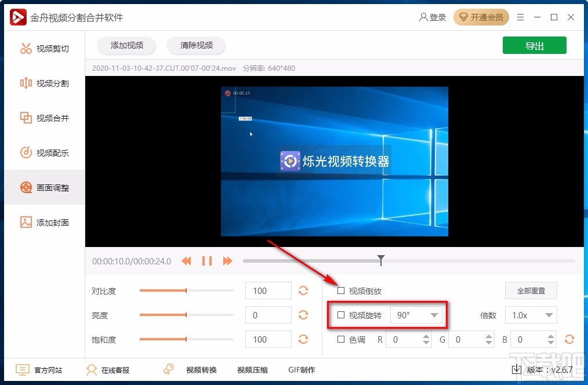Click the split icon for 视频分割
The image size is (588, 385).
pos(26,83)
